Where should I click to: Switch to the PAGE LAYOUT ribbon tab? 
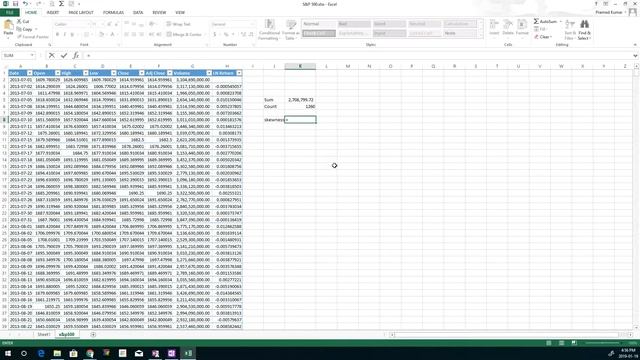[81, 13]
